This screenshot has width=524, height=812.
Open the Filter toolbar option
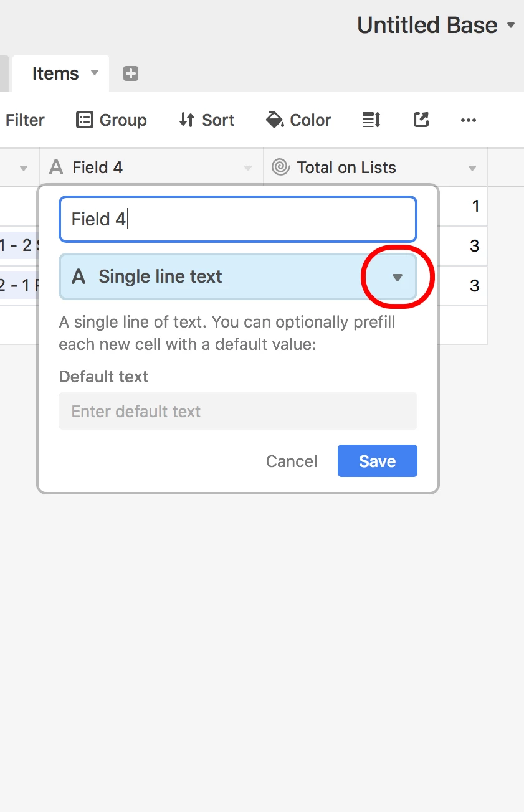tap(25, 120)
